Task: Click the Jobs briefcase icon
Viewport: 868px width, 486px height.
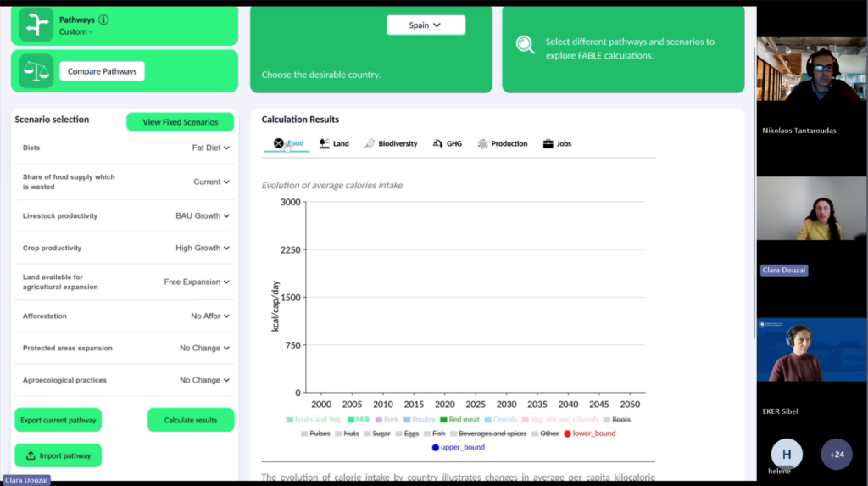Action: coord(548,144)
